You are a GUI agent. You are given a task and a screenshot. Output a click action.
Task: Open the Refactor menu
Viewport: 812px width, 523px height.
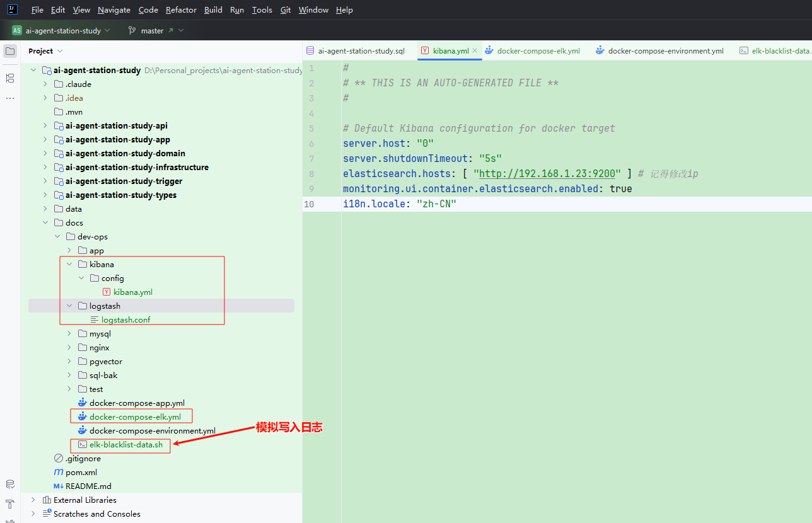click(x=181, y=10)
